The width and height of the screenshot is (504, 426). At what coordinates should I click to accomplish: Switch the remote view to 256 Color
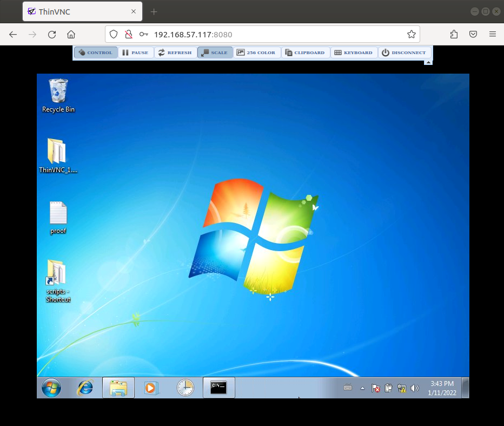pos(256,53)
